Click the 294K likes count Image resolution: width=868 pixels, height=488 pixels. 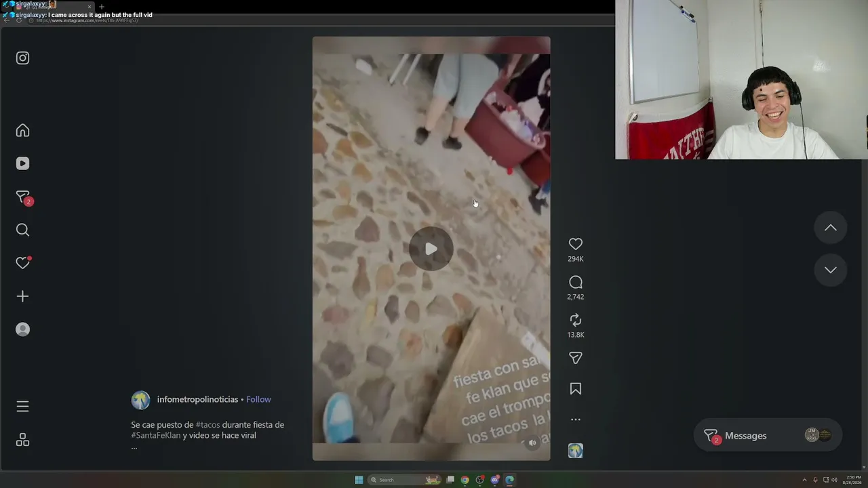tap(576, 259)
